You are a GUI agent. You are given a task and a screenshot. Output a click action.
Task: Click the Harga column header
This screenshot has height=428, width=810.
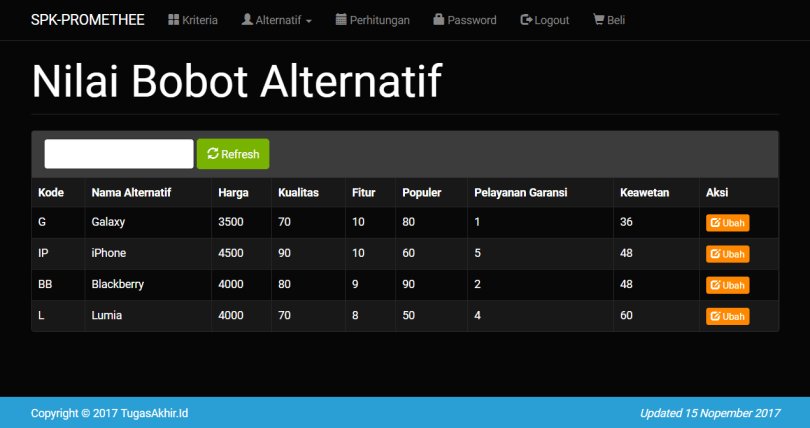(233, 192)
